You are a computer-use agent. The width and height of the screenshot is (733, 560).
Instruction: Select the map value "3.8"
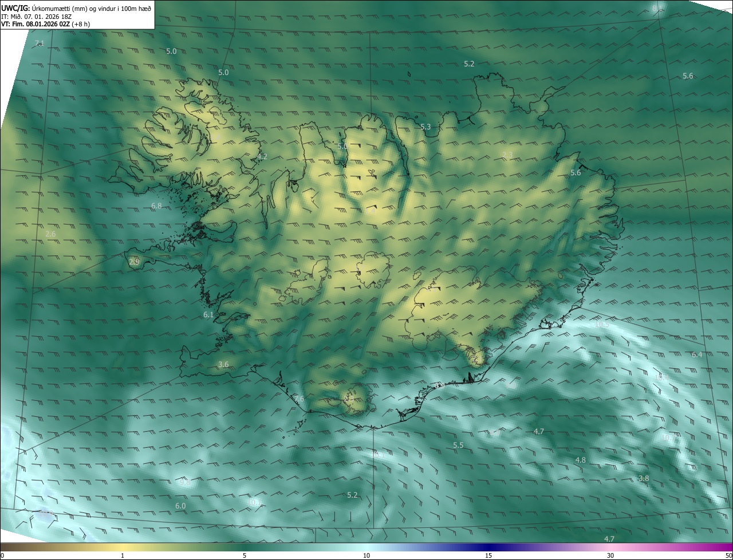click(644, 479)
